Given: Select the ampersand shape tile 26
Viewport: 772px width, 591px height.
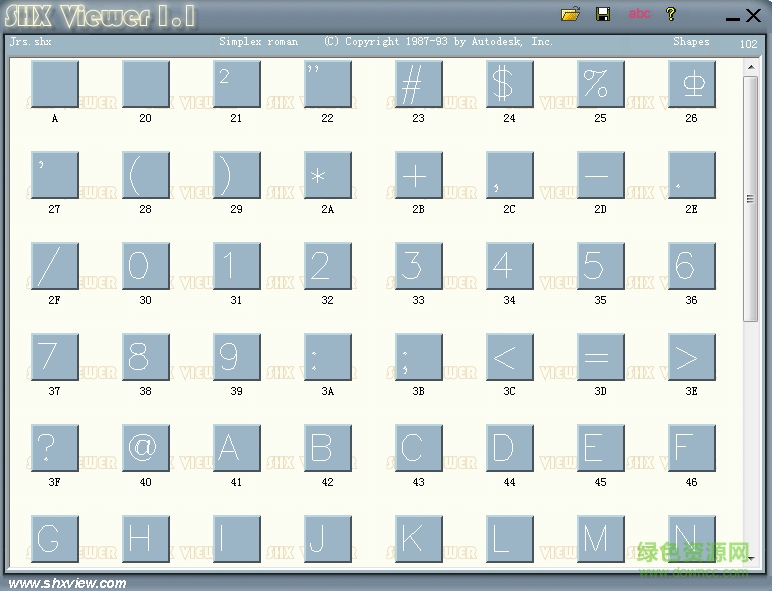Looking at the screenshot, I should [692, 84].
